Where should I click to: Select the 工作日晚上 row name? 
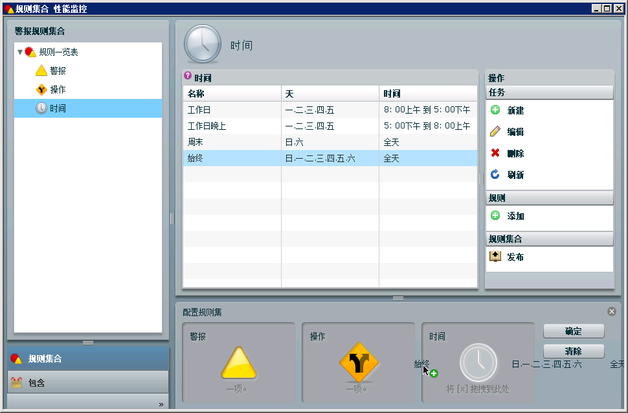(x=207, y=126)
